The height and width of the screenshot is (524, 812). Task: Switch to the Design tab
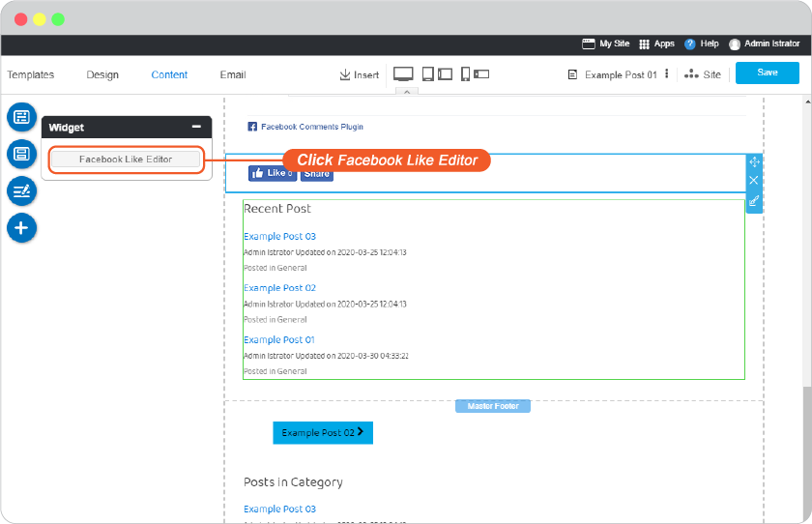[102, 74]
